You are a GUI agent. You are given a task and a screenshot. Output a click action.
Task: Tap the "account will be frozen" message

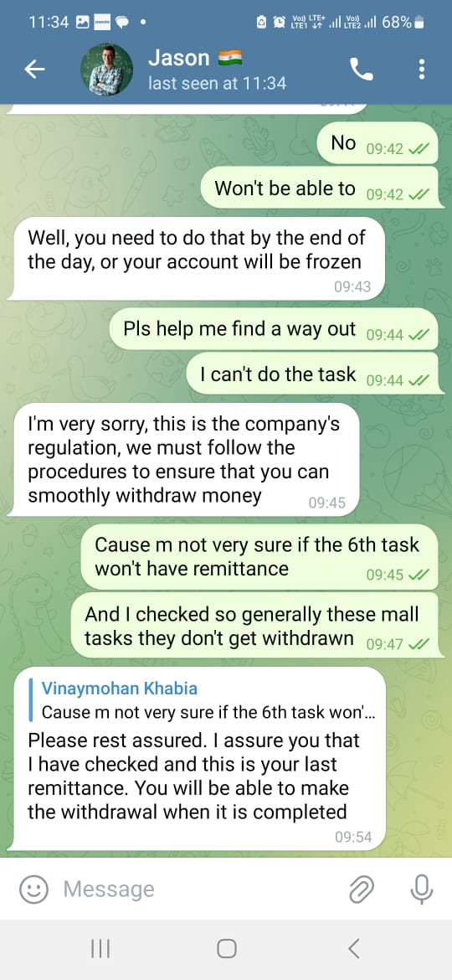coord(198,259)
